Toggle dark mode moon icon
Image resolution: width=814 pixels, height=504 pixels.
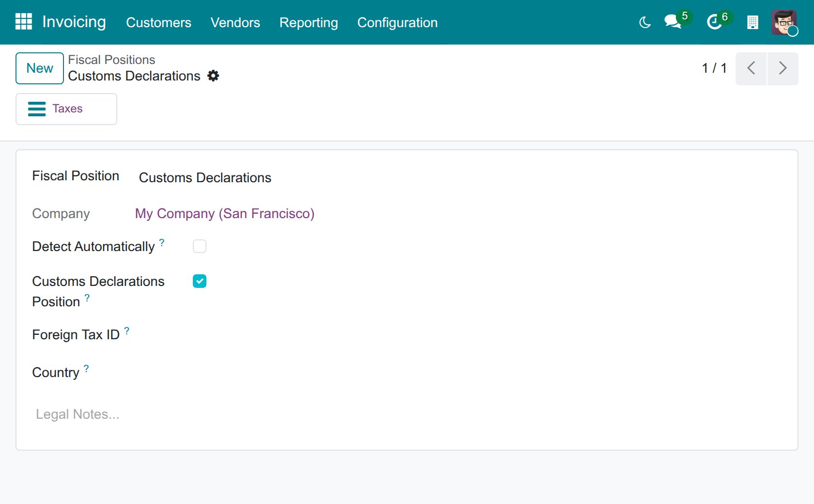click(645, 22)
